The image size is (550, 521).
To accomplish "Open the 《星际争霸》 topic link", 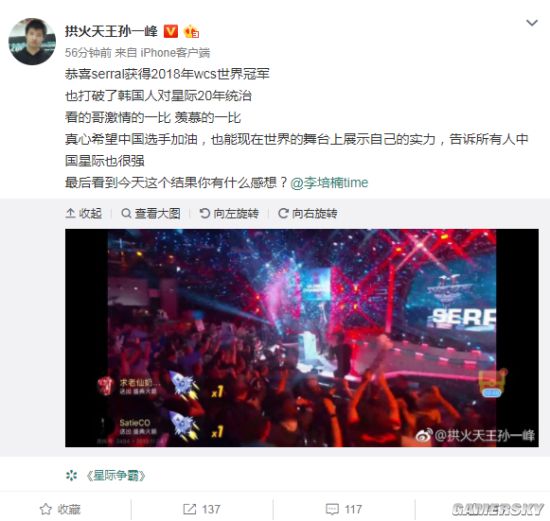I will [116, 475].
